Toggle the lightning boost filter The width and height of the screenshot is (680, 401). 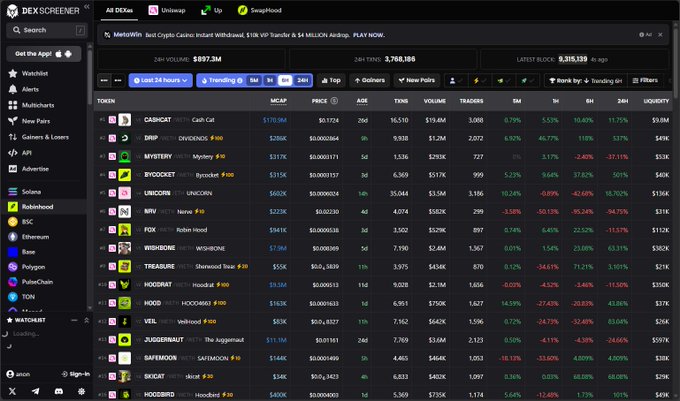(480, 80)
